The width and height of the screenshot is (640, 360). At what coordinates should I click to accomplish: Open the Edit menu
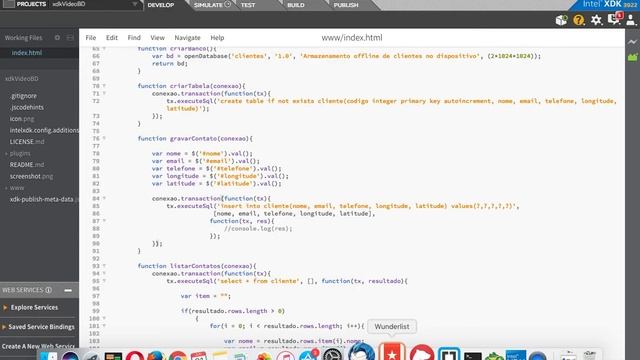(111, 38)
